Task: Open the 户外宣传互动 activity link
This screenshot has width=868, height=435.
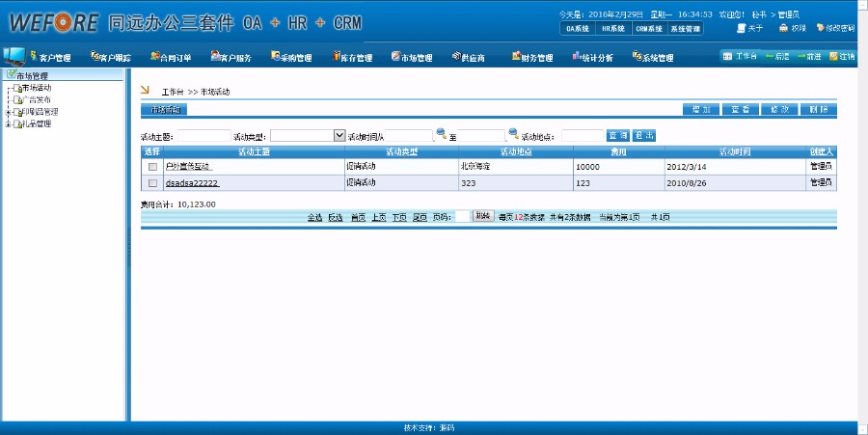Action: (x=189, y=167)
